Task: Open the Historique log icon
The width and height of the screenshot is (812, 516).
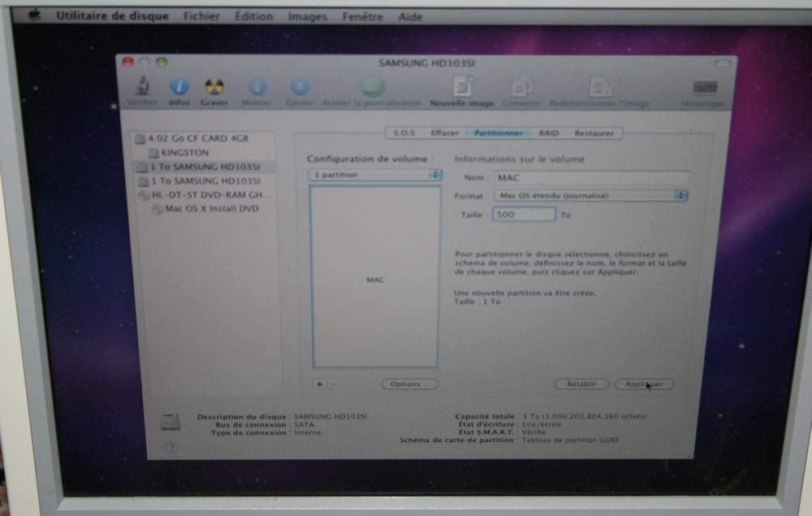Action: click(x=704, y=87)
